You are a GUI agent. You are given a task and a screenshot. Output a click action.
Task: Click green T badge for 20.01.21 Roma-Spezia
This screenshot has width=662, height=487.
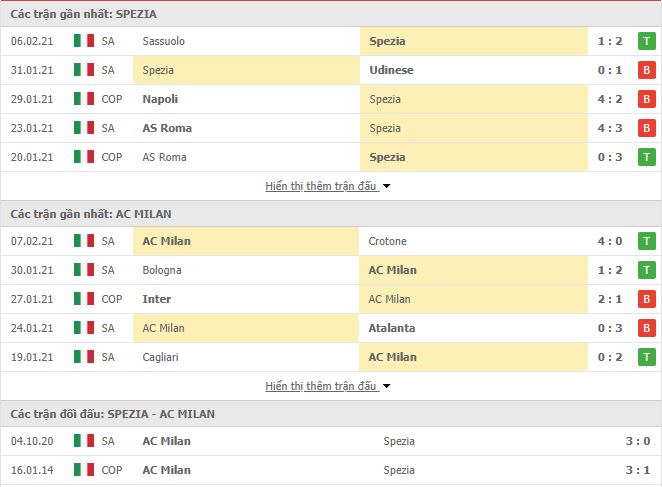pos(646,157)
